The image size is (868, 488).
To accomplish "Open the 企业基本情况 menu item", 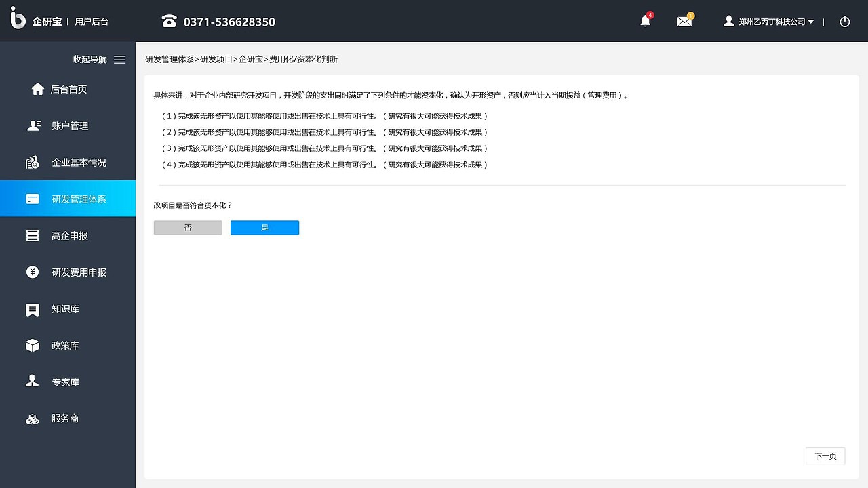I will (68, 163).
